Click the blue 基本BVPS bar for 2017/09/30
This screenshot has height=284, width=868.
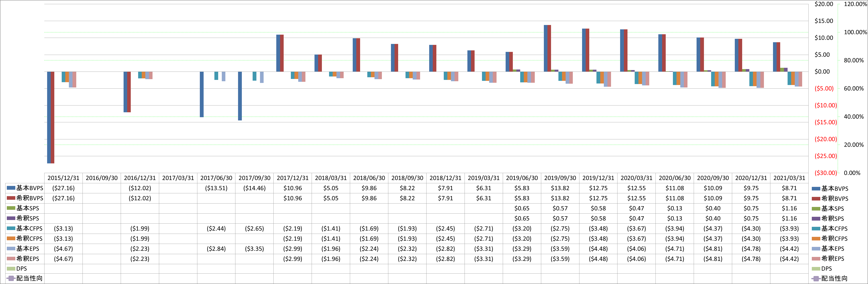pyautogui.click(x=240, y=96)
